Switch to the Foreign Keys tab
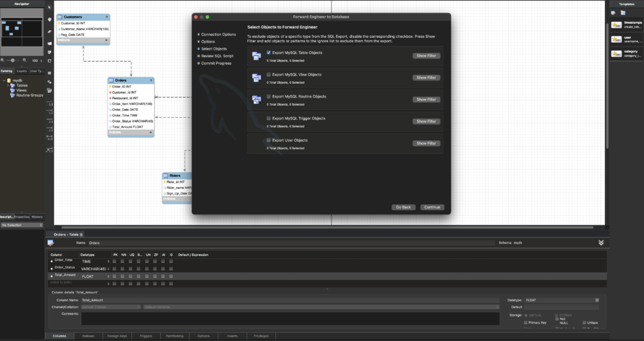This screenshot has width=644, height=341. click(117, 336)
